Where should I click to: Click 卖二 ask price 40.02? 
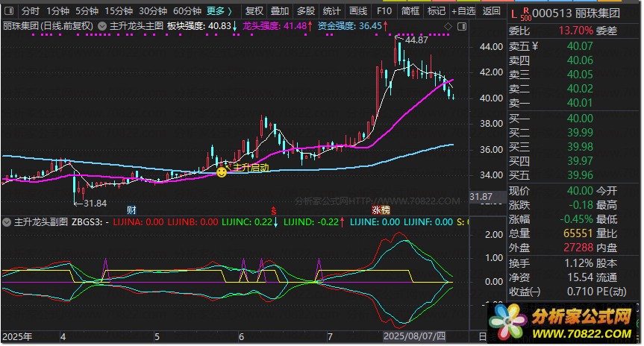(580, 89)
